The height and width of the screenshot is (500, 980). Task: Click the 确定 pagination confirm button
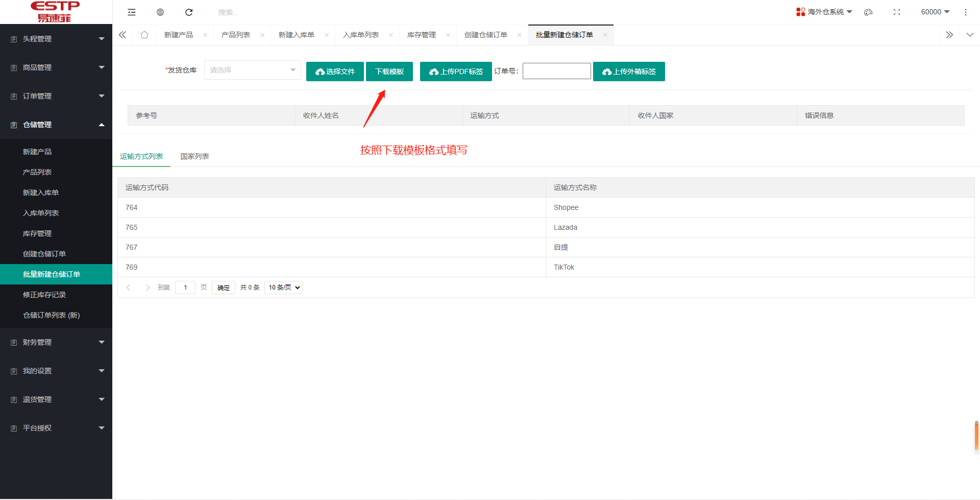[223, 287]
